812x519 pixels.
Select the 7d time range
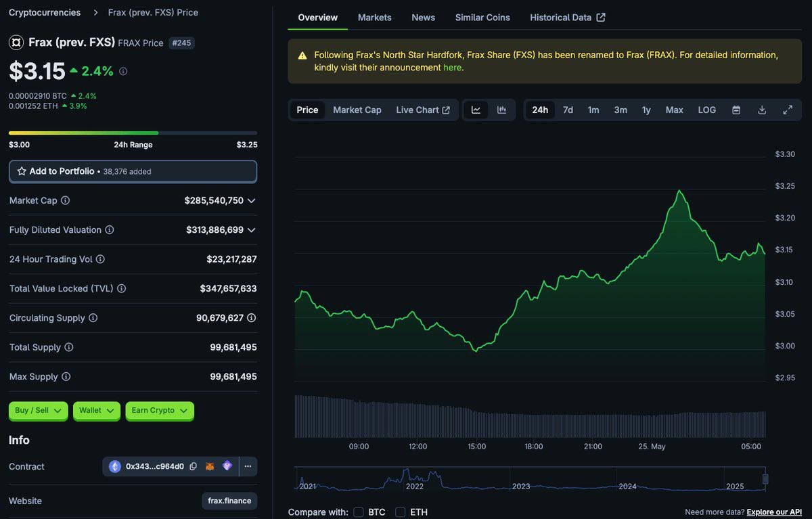(568, 110)
